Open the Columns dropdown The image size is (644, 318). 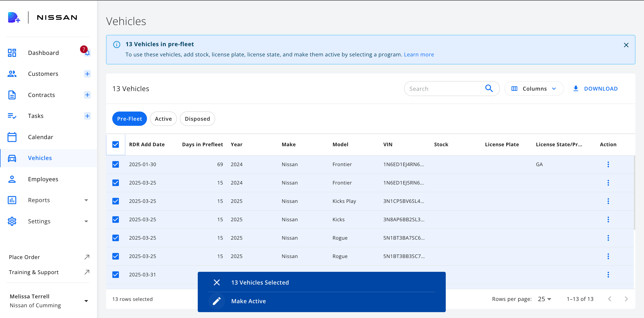pos(534,89)
